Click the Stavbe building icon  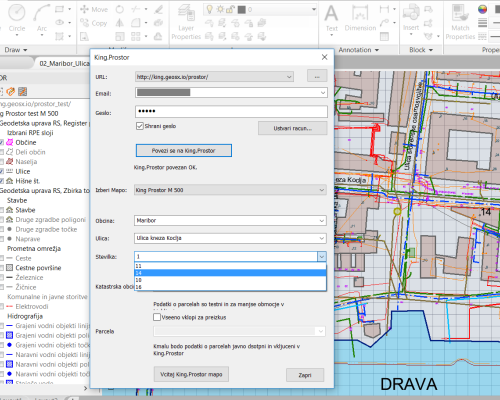[x=10, y=210]
